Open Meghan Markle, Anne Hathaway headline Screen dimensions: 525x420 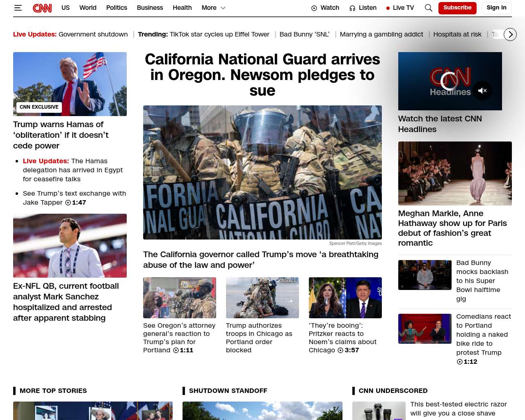point(452,228)
